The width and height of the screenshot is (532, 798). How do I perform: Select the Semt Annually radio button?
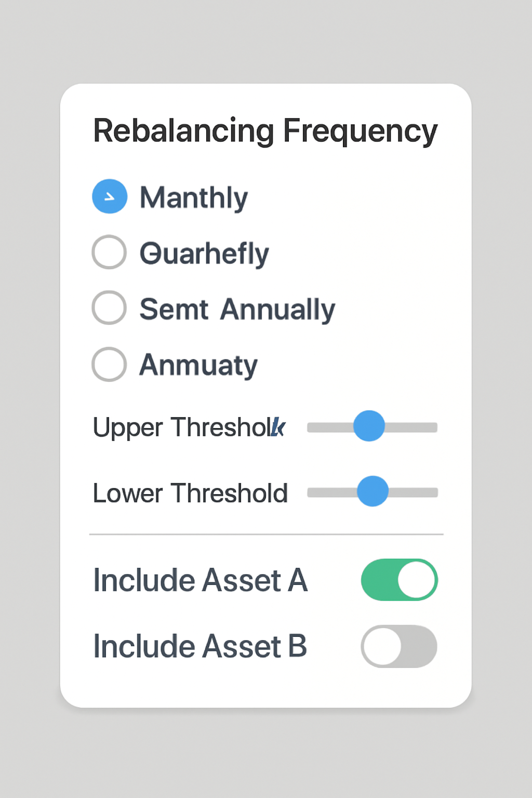click(109, 308)
